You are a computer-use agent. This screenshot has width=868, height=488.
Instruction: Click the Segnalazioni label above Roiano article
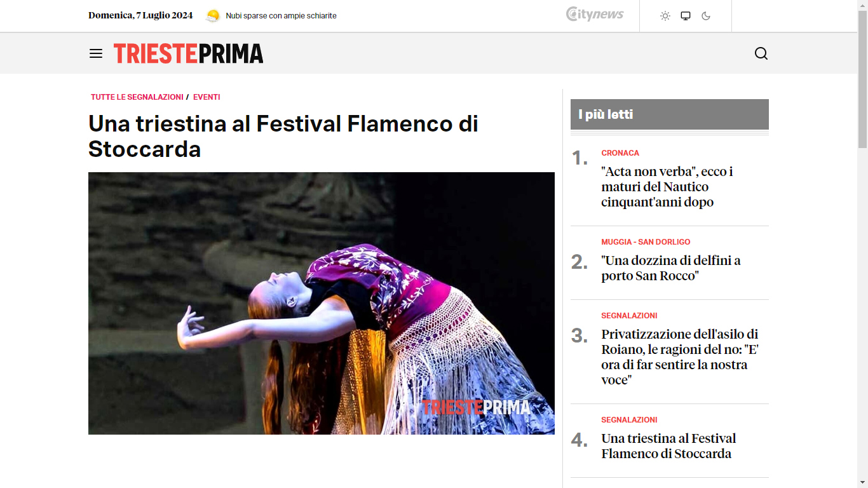(629, 316)
